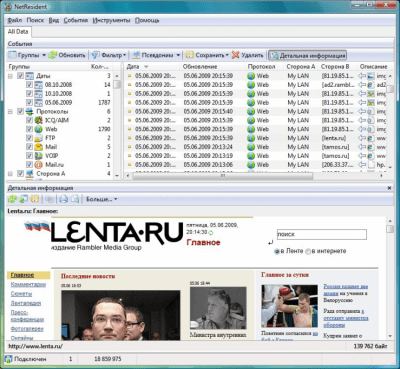
Task: Delete the event with the Удалить icon
Action: point(236,55)
